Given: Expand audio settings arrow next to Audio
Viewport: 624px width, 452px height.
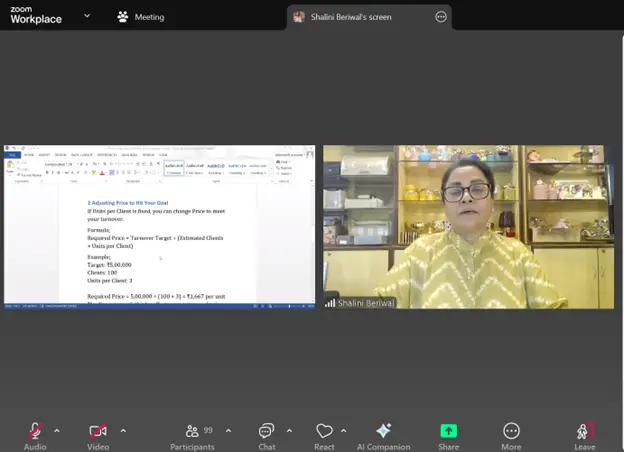Looking at the screenshot, I should [x=57, y=431].
